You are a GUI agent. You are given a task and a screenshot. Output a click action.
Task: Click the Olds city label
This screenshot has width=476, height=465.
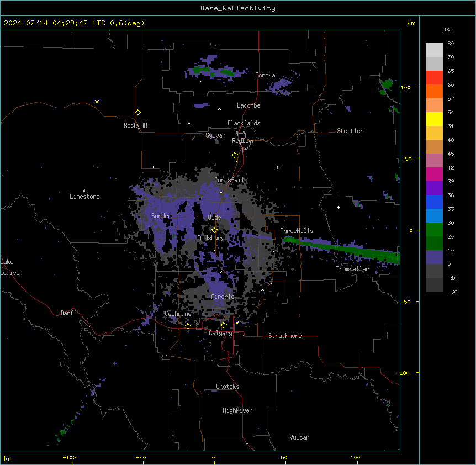pos(214,218)
